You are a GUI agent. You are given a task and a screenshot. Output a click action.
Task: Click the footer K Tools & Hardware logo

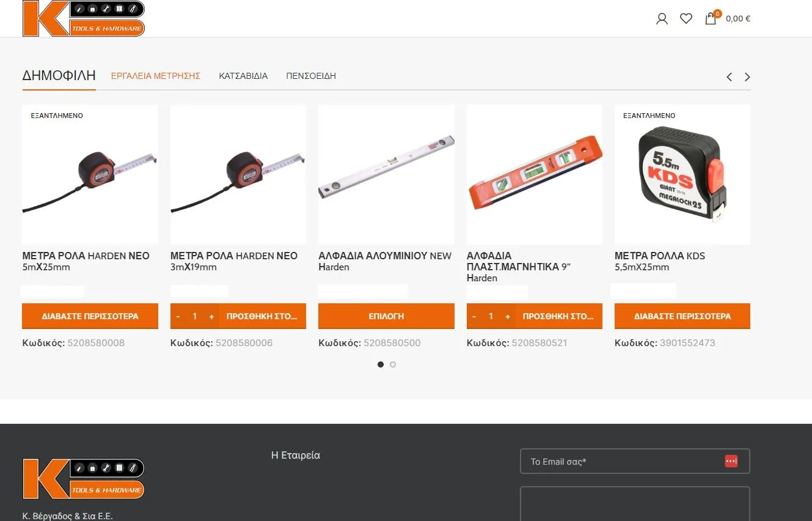(84, 479)
